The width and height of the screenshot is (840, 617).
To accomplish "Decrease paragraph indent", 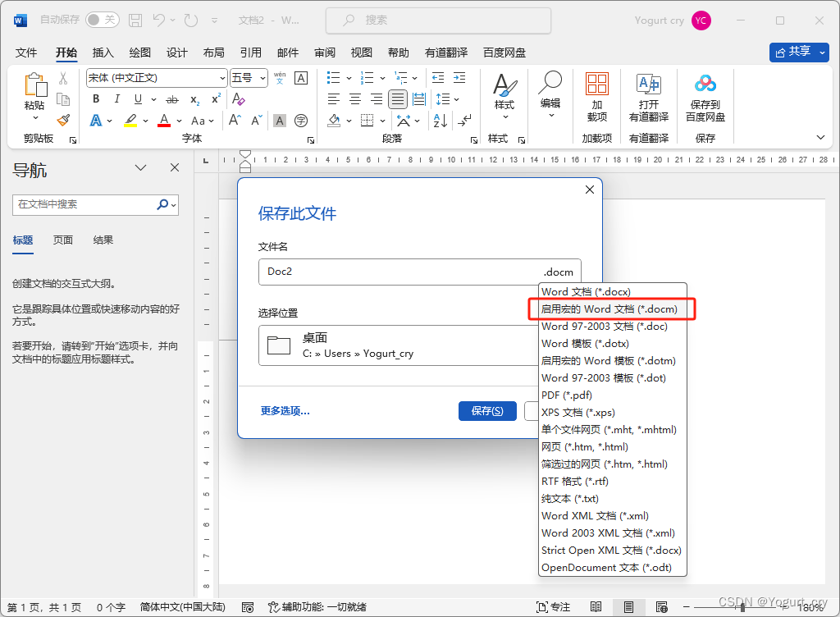I will tap(438, 78).
